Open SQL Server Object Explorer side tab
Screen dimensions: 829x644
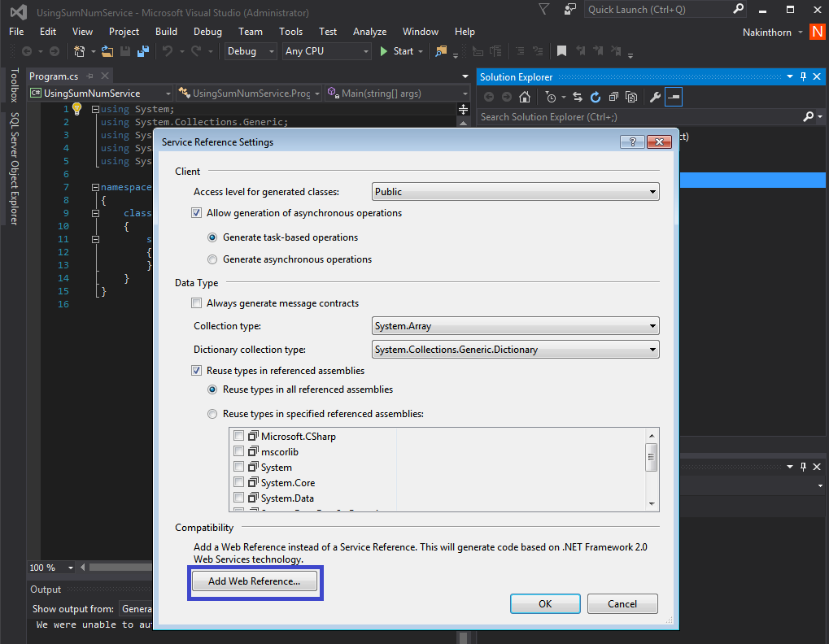point(15,168)
